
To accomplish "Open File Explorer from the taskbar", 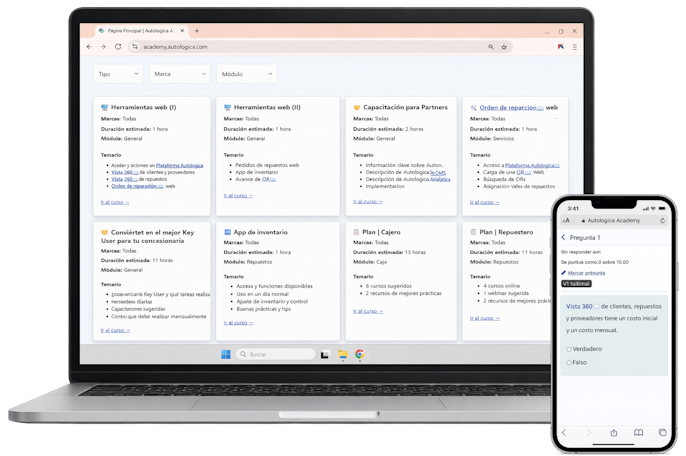I will (x=343, y=354).
